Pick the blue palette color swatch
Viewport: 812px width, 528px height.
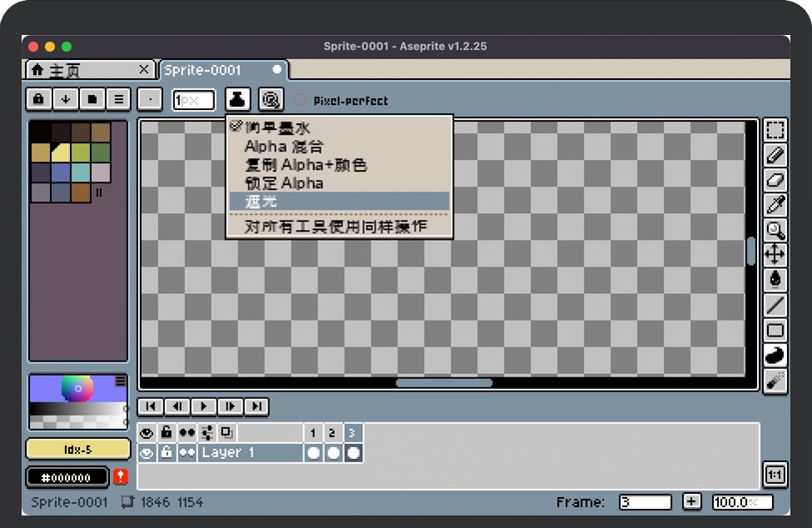click(61, 172)
